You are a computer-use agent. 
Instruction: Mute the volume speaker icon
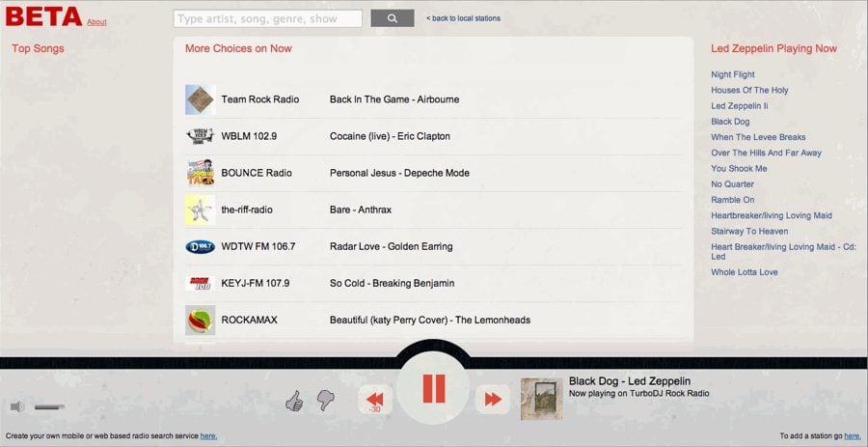click(x=17, y=406)
